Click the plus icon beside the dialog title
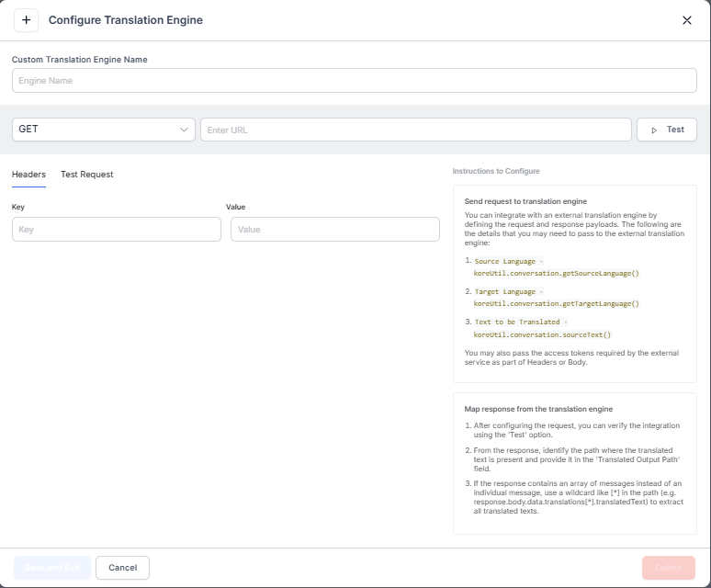 pyautogui.click(x=26, y=20)
